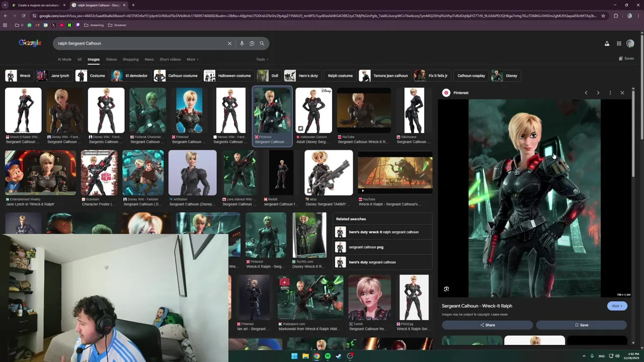Select the 'Calhoun cosplay' filter chip
644x362 pixels.
click(x=471, y=76)
